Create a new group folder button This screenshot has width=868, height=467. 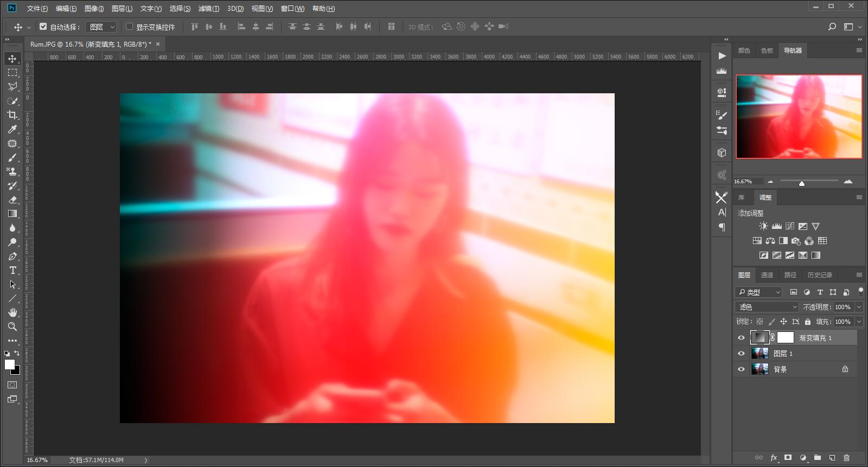818,458
